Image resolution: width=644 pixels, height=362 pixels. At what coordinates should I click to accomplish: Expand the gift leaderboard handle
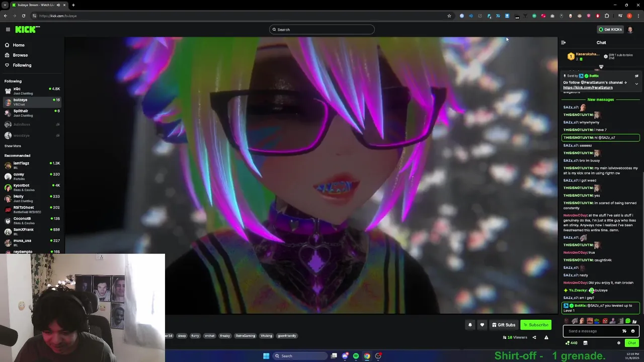(601, 66)
